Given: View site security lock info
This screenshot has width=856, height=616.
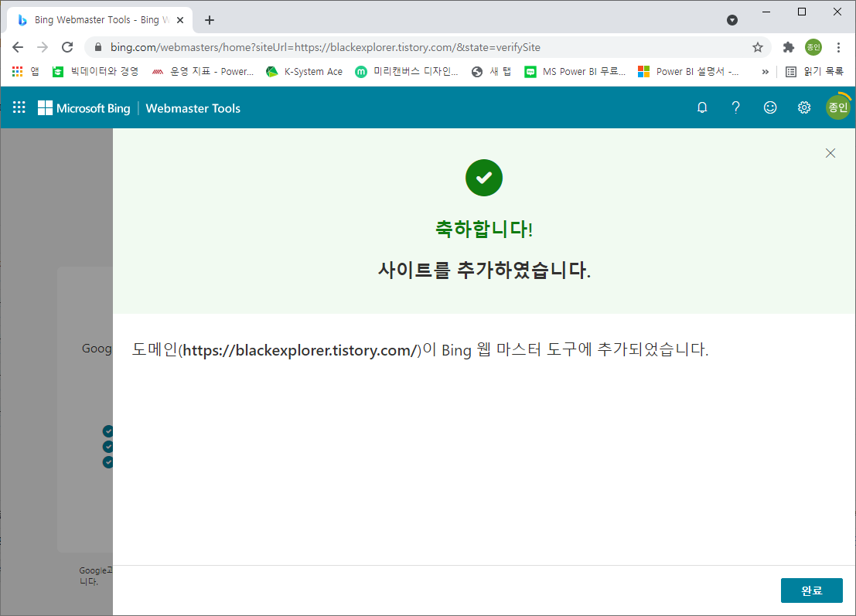Looking at the screenshot, I should tap(98, 47).
